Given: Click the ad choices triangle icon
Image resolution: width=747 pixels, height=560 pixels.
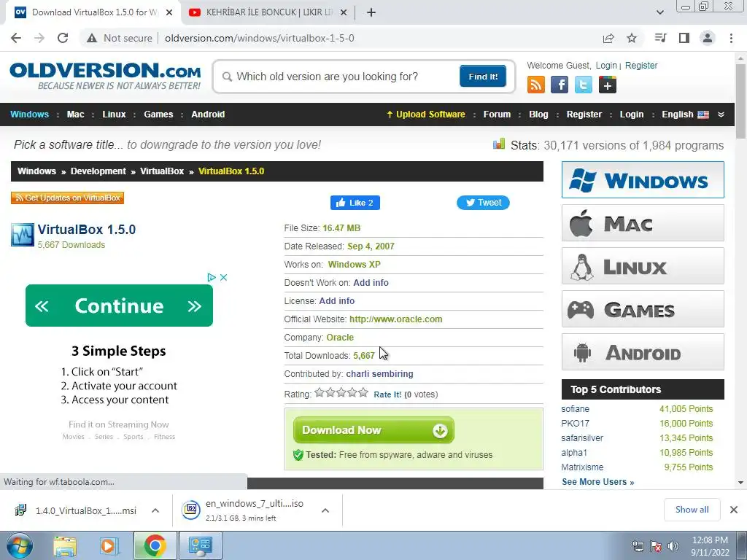Looking at the screenshot, I should 212,277.
